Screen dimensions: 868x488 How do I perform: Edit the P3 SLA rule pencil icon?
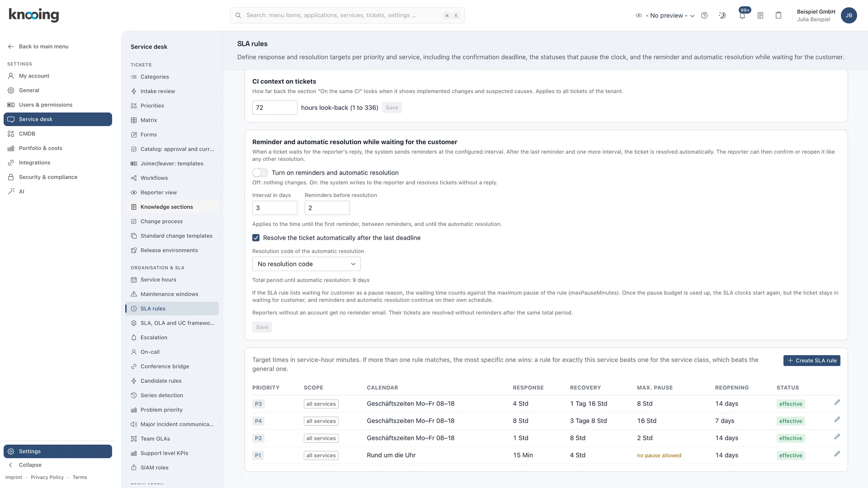tap(837, 403)
